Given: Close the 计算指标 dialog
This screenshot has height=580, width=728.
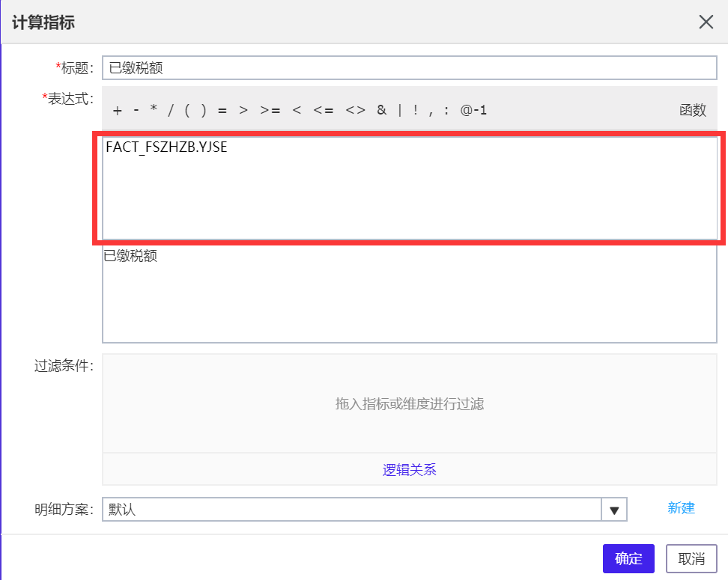Looking at the screenshot, I should tap(706, 22).
